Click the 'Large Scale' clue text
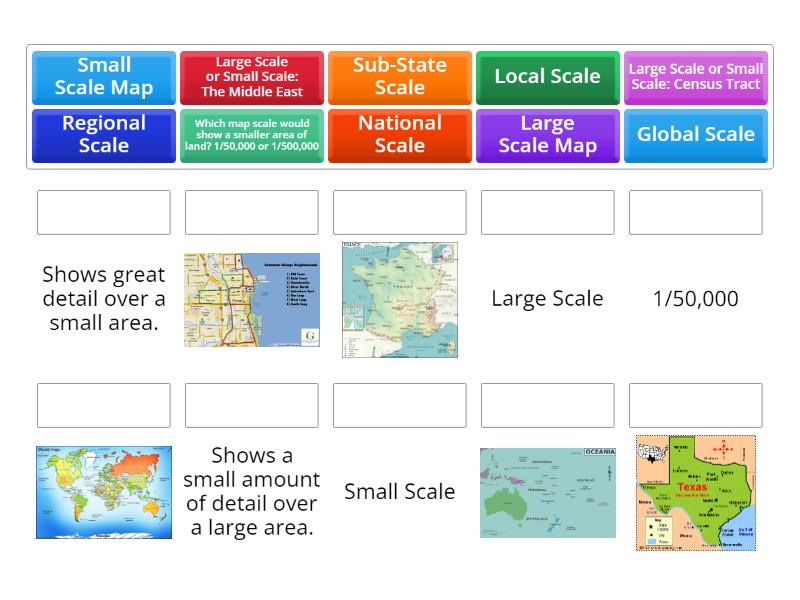This screenshot has width=800, height=600. [x=547, y=299]
